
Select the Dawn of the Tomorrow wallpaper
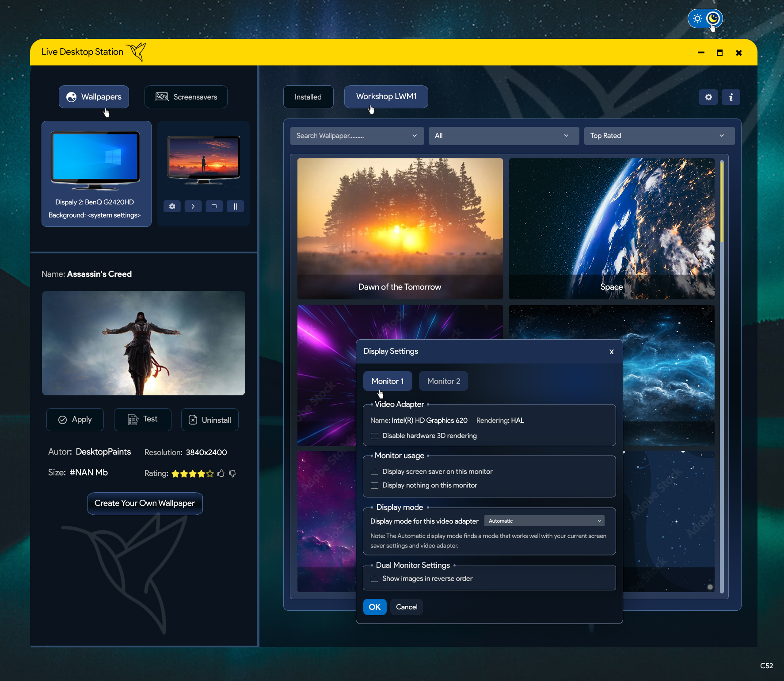[x=400, y=228]
